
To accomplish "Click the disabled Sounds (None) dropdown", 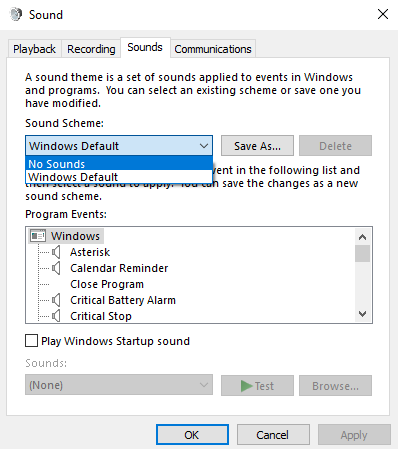I will (x=119, y=385).
